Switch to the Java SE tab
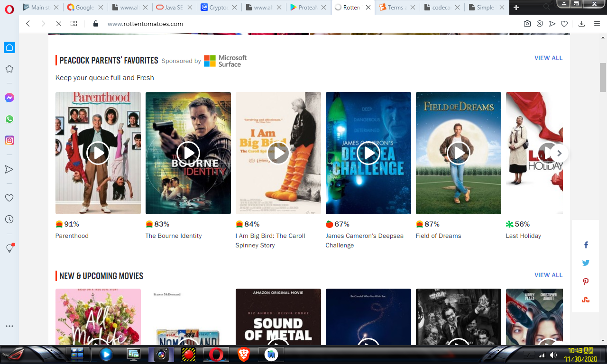The height and width of the screenshot is (364, 607). [x=173, y=8]
